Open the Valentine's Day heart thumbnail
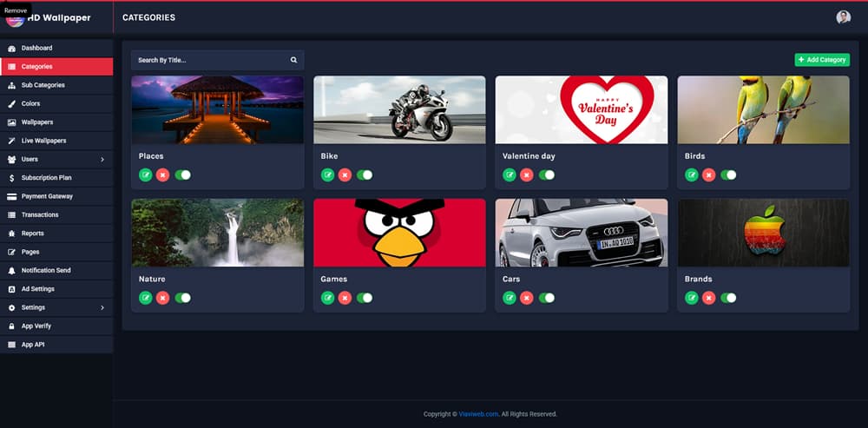Image resolution: width=868 pixels, height=428 pixels. coord(582,109)
